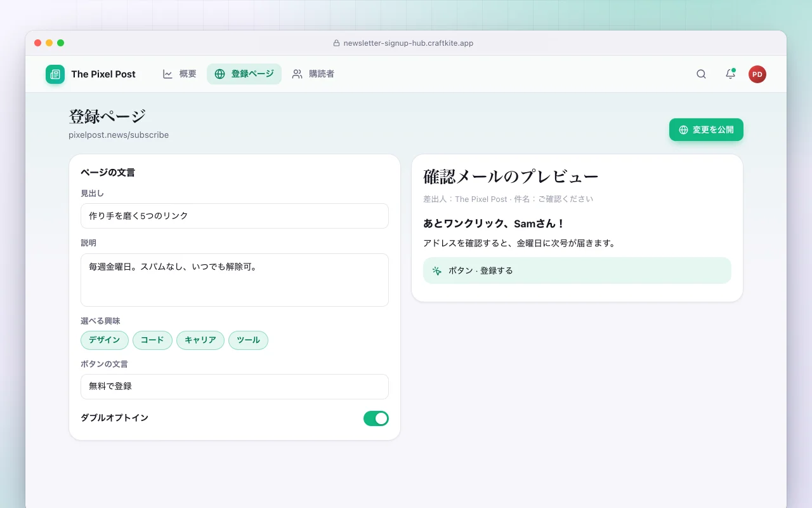Click the 説明 description text area
The width and height of the screenshot is (812, 508).
(x=235, y=280)
